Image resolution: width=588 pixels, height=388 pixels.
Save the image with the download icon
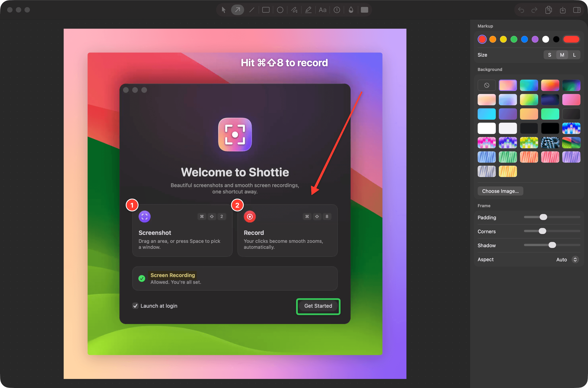[562, 10]
